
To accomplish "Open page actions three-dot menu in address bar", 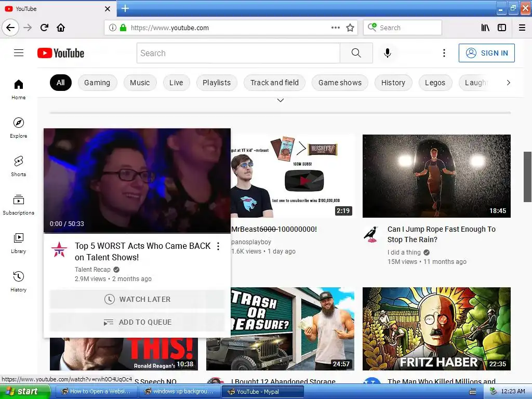I will (x=336, y=28).
